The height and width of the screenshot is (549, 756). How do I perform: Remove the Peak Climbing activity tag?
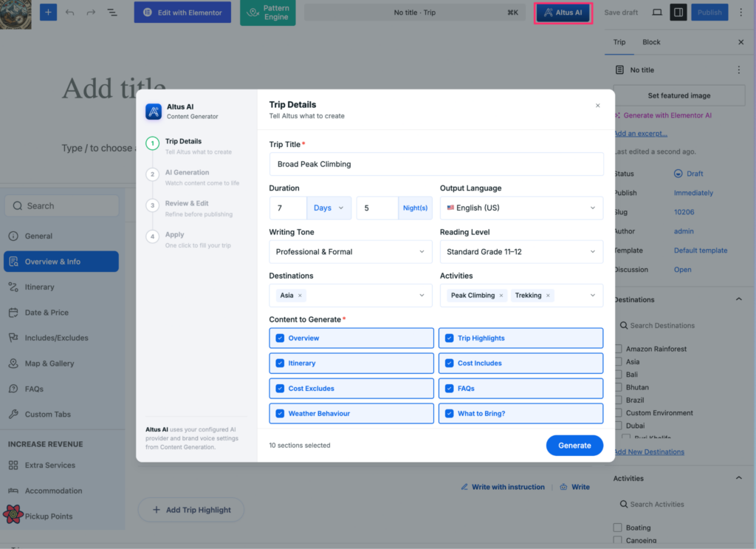[501, 296]
